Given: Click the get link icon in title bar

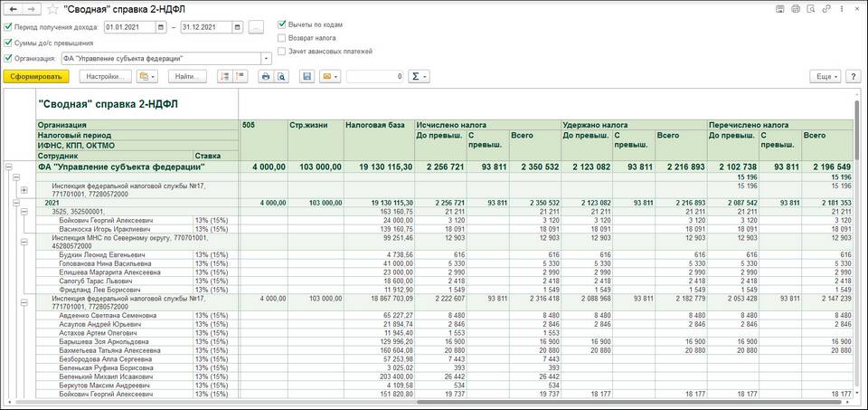Looking at the screenshot, I should tap(827, 9).
